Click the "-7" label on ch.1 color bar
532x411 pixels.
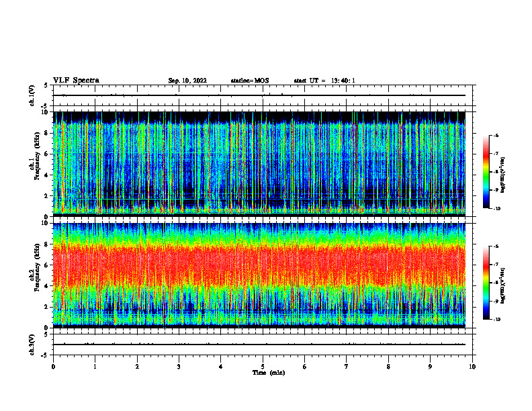(x=496, y=154)
